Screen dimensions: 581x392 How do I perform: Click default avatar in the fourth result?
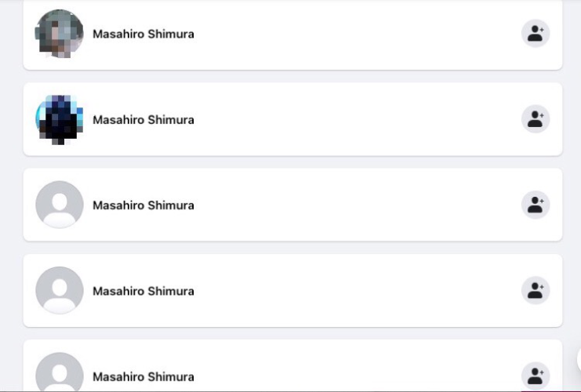[x=60, y=291]
